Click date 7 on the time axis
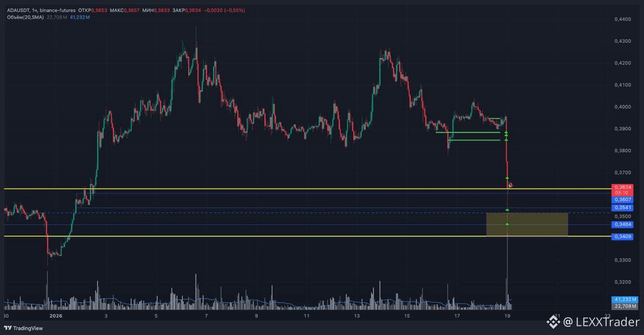644x335 pixels. pos(206,316)
